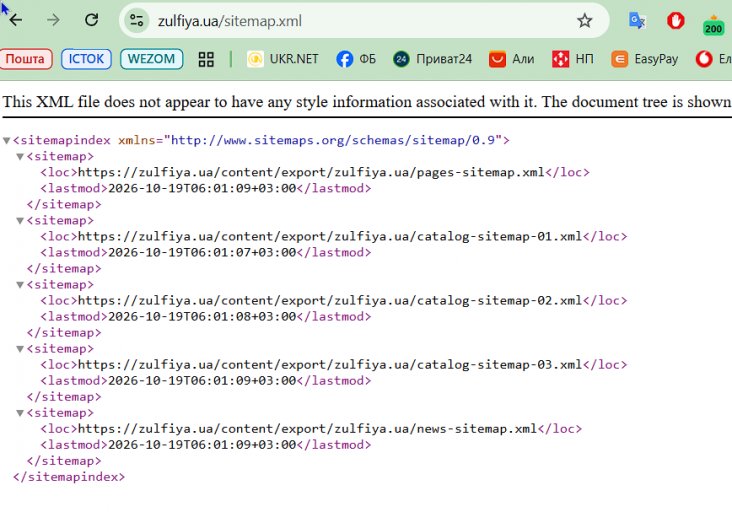Image resolution: width=732 pixels, height=512 pixels.
Task: Click the catalog-sitemap-02.xml loc URL
Action: (x=330, y=301)
